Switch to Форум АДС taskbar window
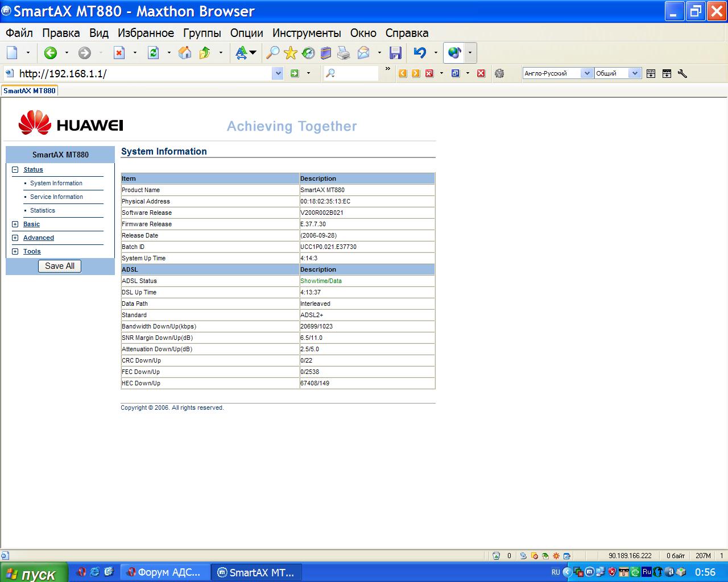Viewport: 728px width, 582px height. coord(165,572)
